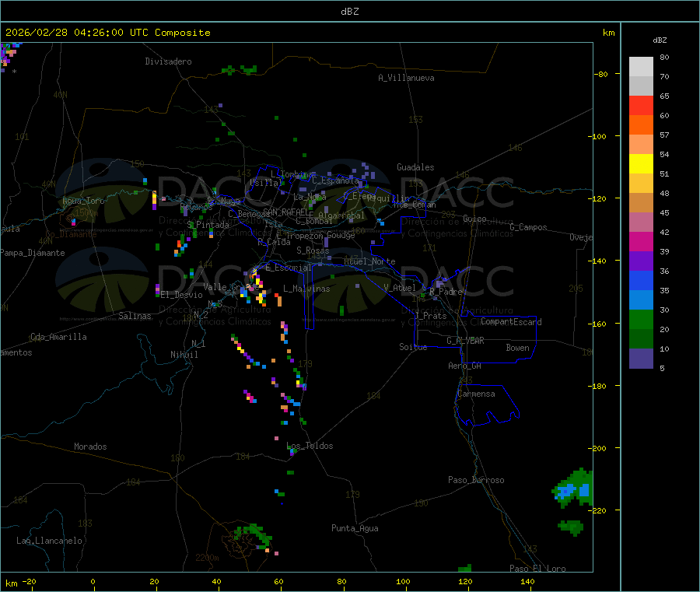Click the A_Villanueva location label
Viewport: 700px width, 592px height.
[x=406, y=78]
